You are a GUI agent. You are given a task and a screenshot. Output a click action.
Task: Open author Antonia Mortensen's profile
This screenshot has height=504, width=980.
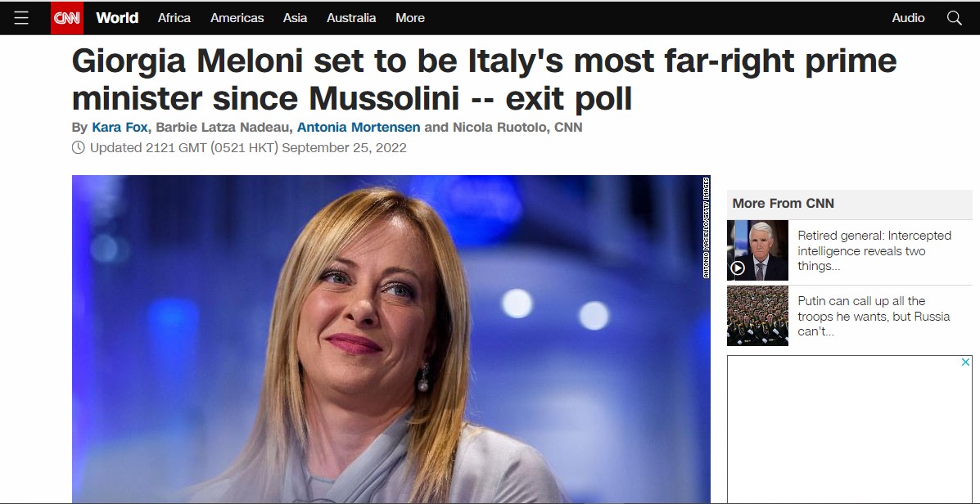point(359,127)
